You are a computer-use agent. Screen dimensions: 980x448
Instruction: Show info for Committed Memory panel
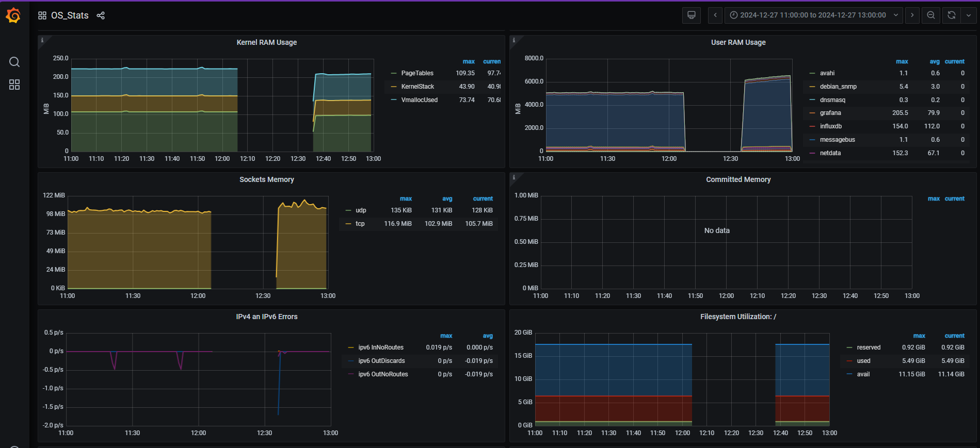coord(513,177)
